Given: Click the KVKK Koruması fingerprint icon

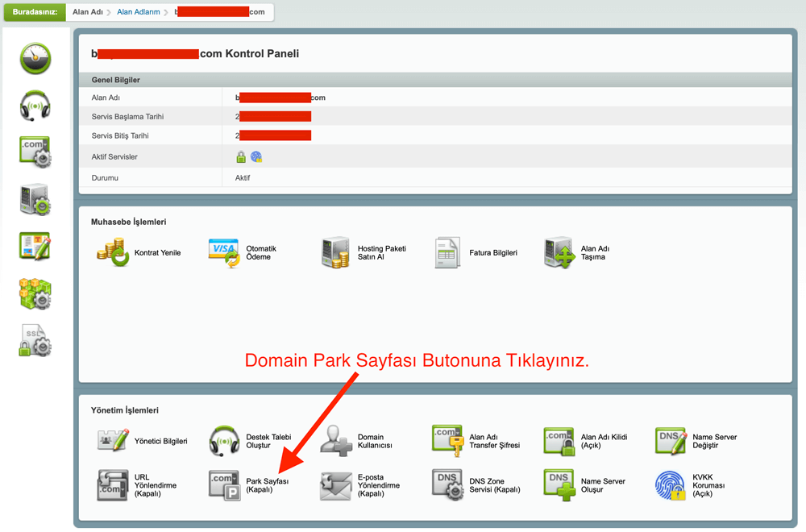Looking at the screenshot, I should click(x=671, y=485).
